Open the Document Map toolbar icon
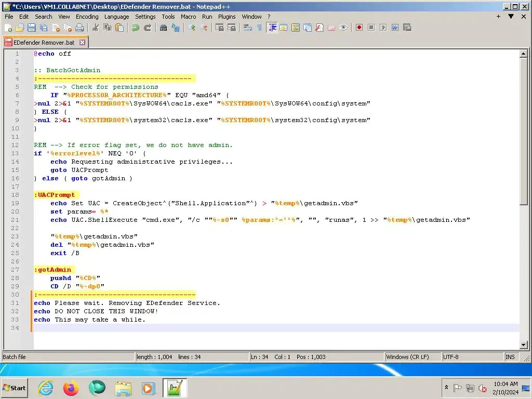The width and height of the screenshot is (532, 399). (296, 28)
